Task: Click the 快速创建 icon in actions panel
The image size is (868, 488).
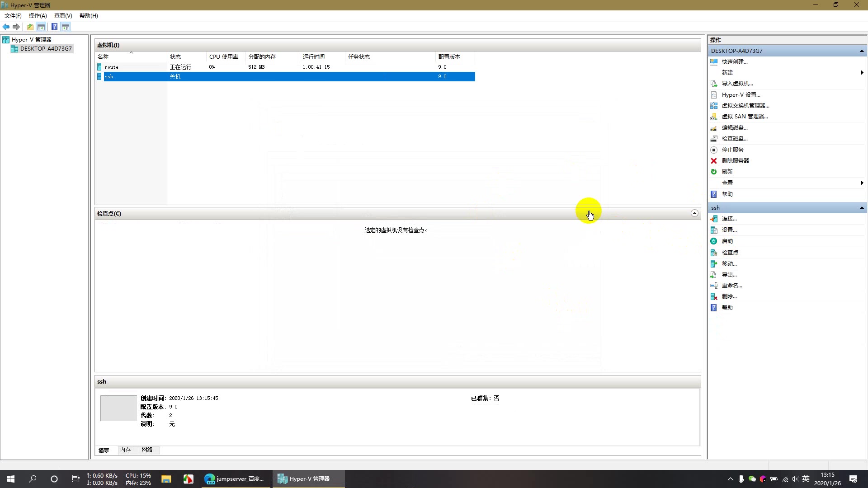Action: [715, 61]
